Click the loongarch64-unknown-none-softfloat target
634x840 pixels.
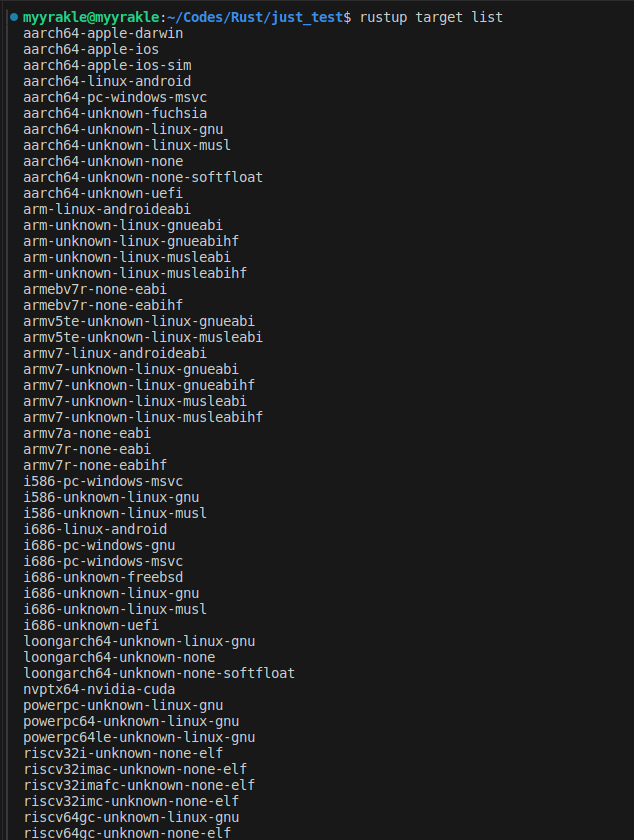pos(159,674)
